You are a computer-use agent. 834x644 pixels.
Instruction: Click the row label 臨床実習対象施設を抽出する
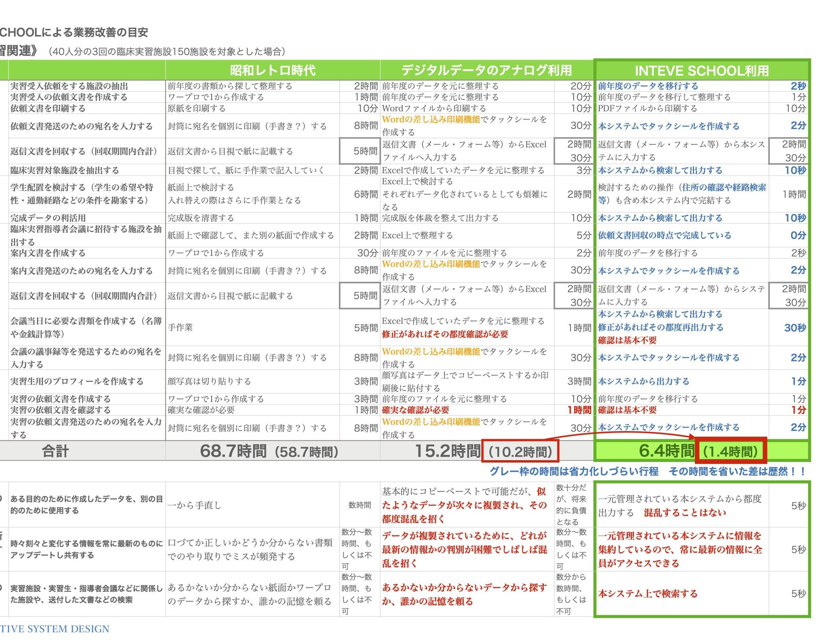coord(64,170)
